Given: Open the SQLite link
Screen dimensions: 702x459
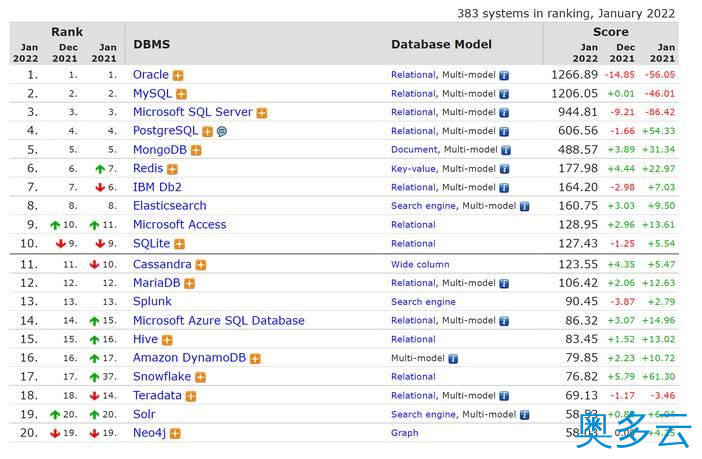Looking at the screenshot, I should pos(151,243).
